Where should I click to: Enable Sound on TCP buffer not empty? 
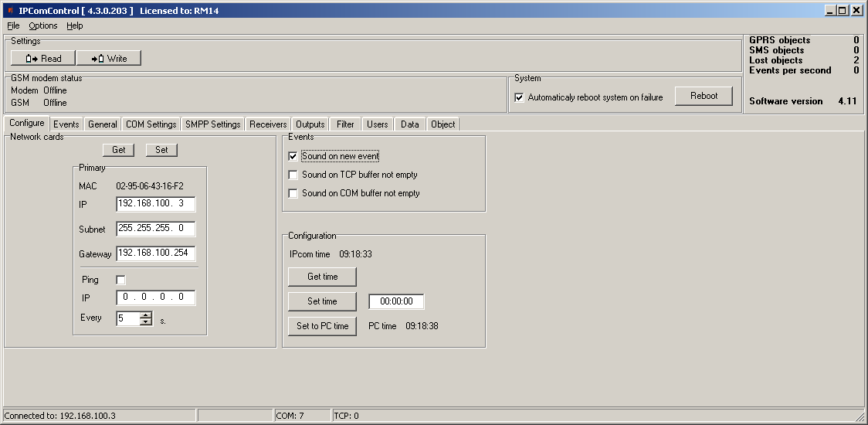[x=293, y=175]
